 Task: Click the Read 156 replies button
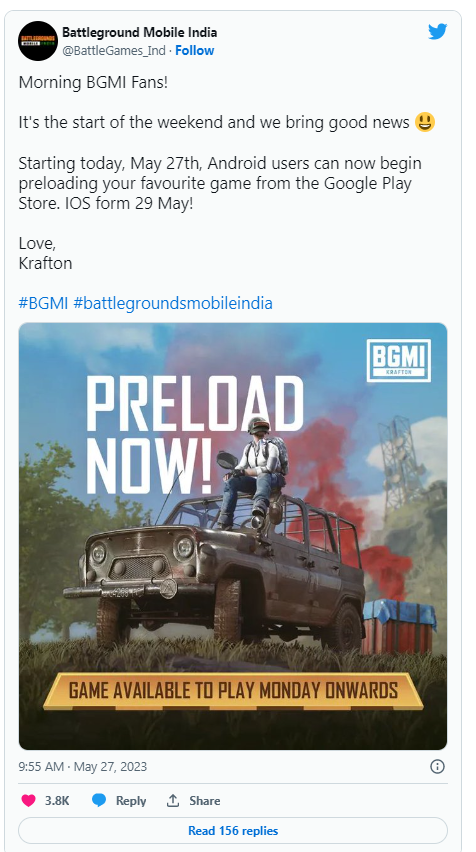point(233,831)
